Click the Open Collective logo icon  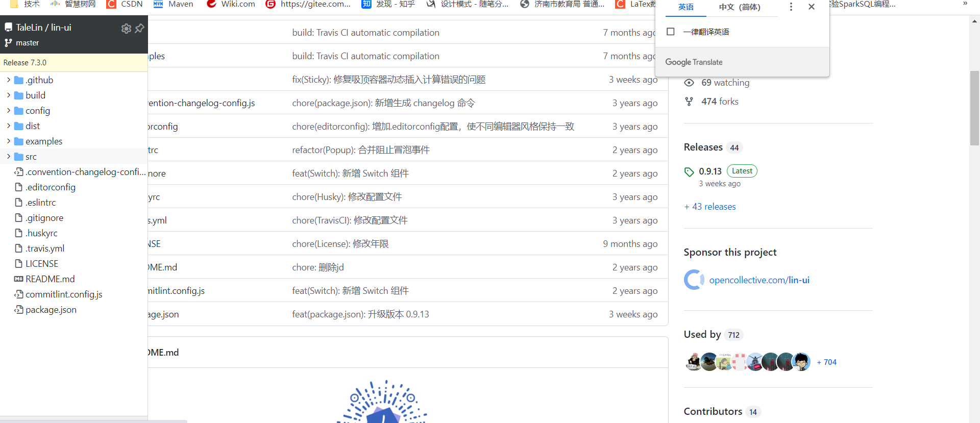694,280
